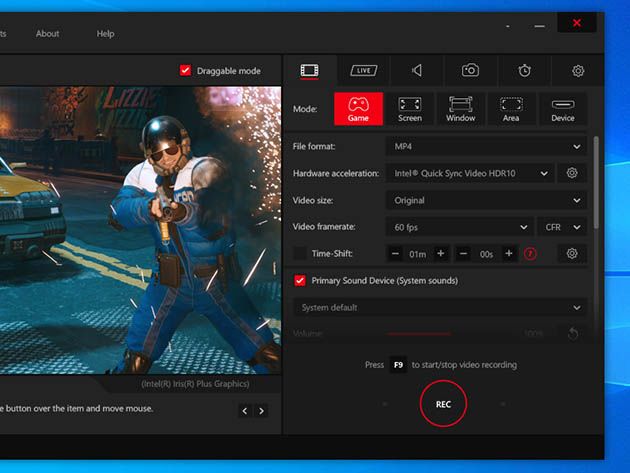Open the Help menu
Image resolution: width=630 pixels, height=473 pixels.
click(105, 34)
